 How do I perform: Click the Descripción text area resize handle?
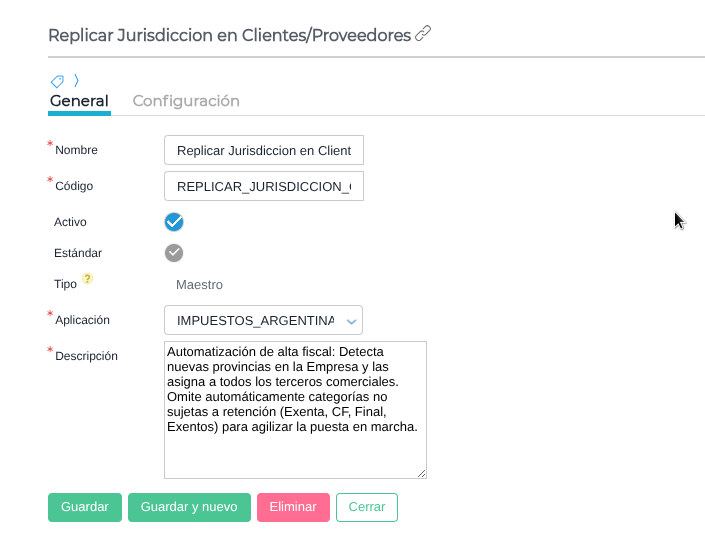[x=421, y=473]
